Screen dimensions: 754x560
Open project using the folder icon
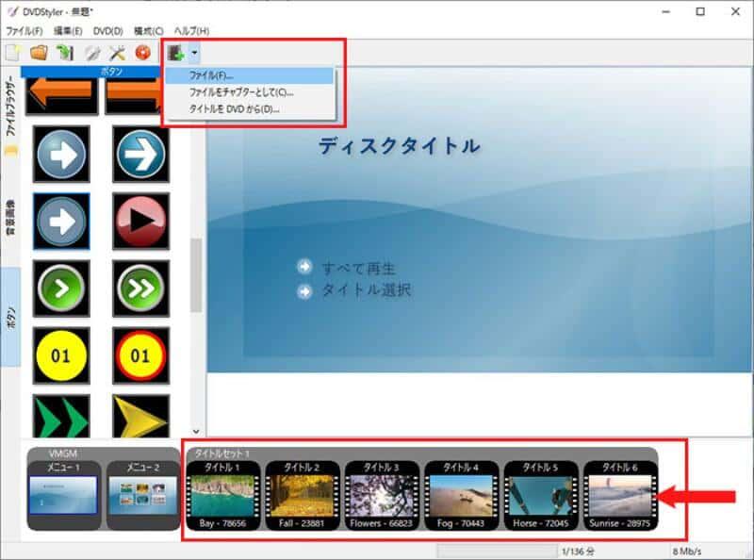coord(40,53)
